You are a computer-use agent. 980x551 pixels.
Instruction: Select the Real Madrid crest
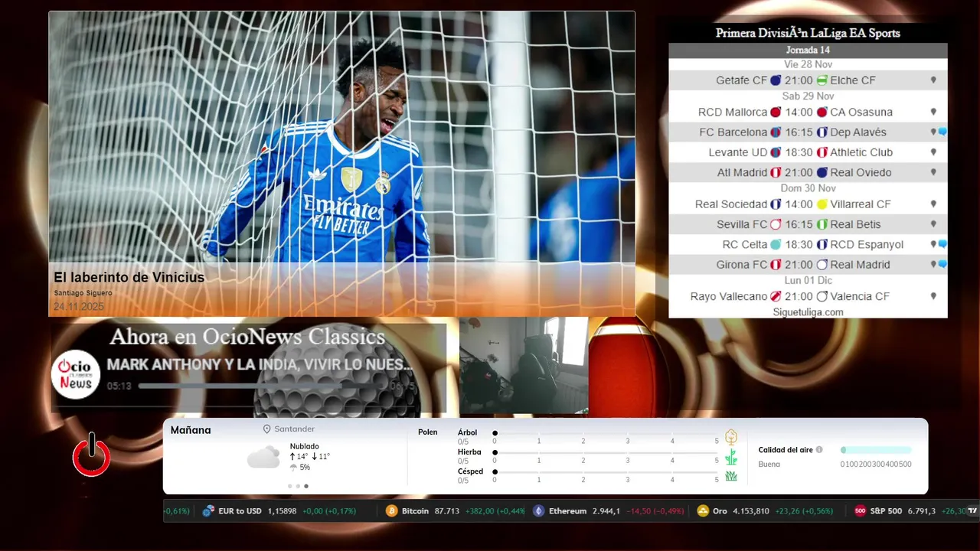pos(822,265)
